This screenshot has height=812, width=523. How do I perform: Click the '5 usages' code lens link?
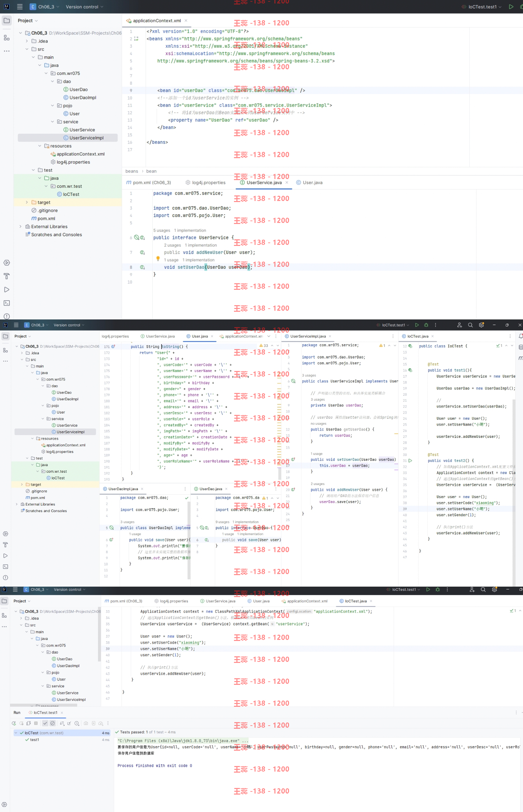pos(162,230)
